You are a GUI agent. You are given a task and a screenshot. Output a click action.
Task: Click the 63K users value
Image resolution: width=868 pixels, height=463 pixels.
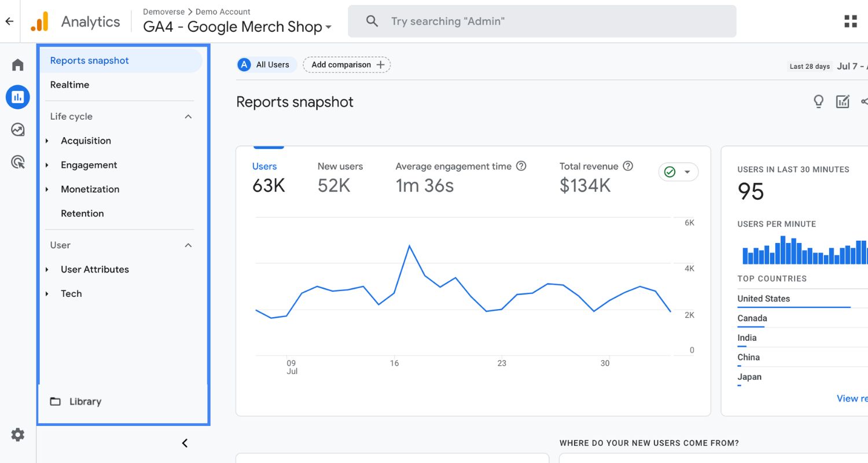[269, 185]
